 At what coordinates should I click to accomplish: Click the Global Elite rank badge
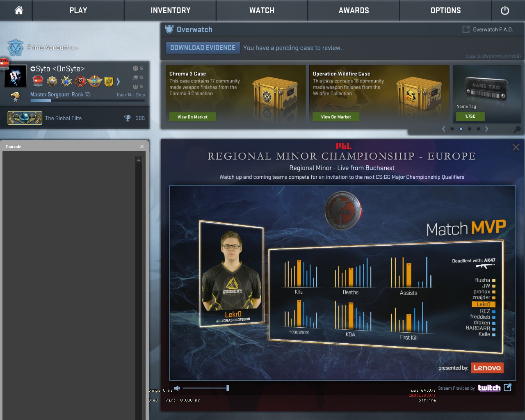pyautogui.click(x=25, y=118)
